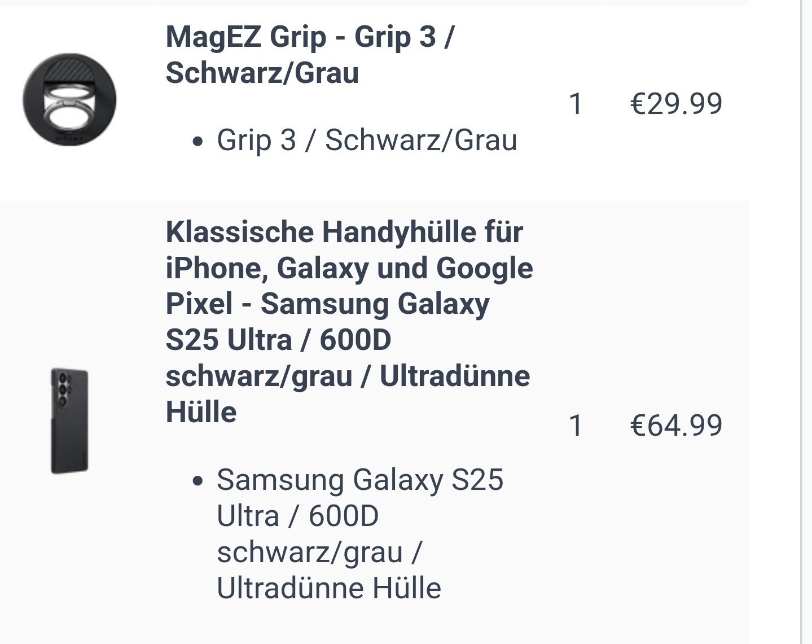Click the camera lenses on the case image

62,389
